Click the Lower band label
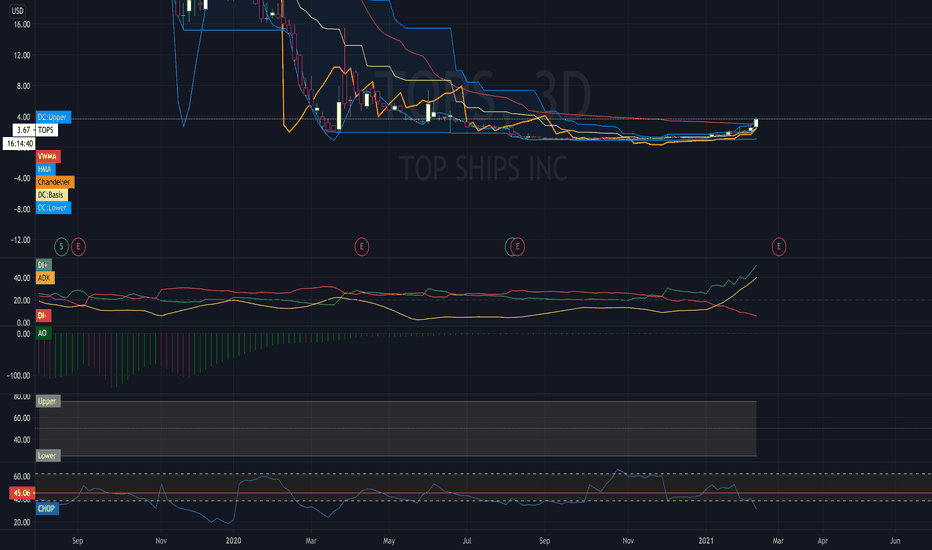 click(48, 456)
